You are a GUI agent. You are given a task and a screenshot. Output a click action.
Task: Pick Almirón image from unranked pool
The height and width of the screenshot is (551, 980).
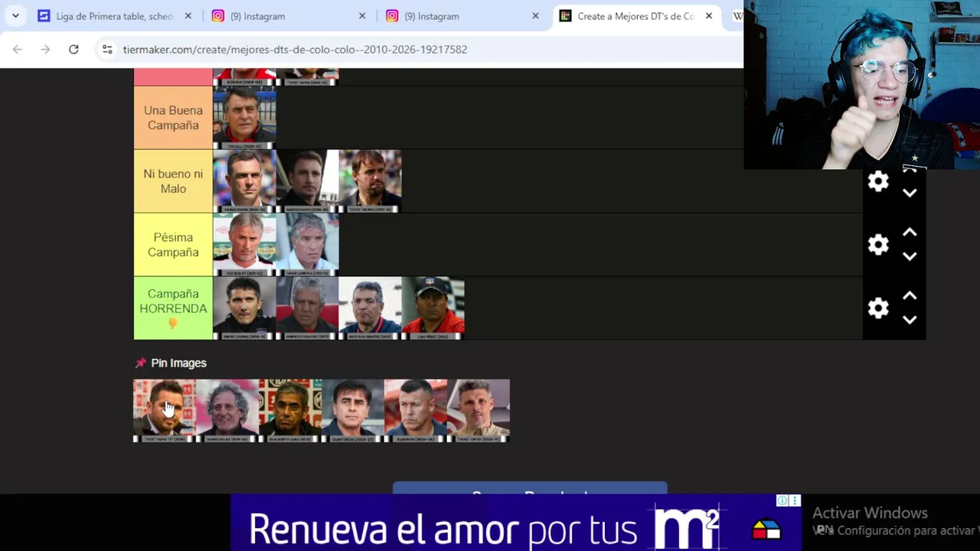[416, 411]
